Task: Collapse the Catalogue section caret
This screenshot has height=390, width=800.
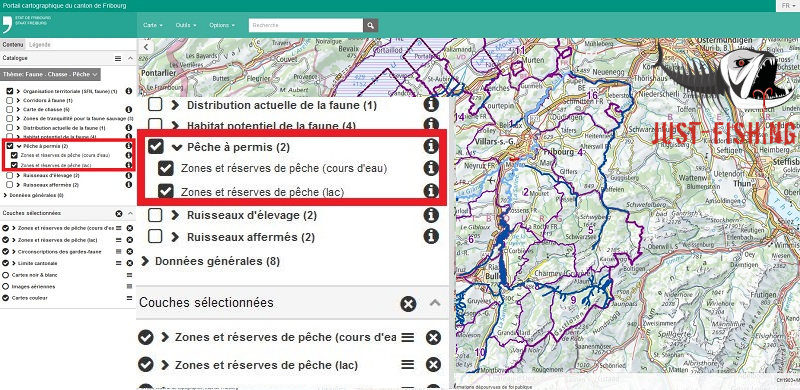Action: click(130, 59)
